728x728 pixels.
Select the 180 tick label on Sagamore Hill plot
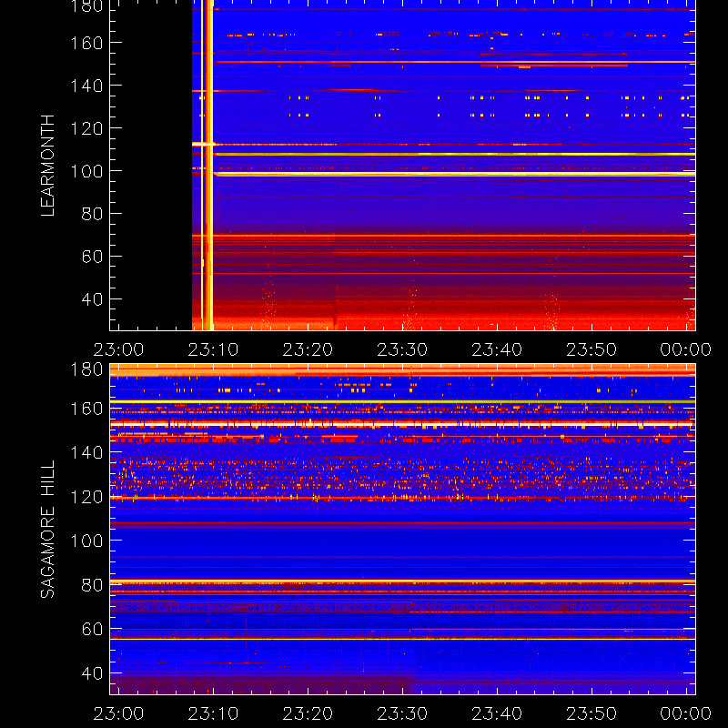[x=86, y=369]
